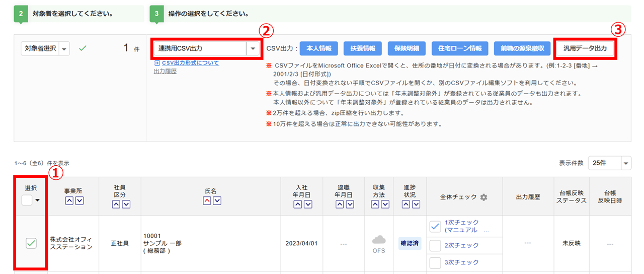This screenshot has height=274, width=644.
Task: Sort 事業所 column ascending with up arrow
Action: click(69, 201)
